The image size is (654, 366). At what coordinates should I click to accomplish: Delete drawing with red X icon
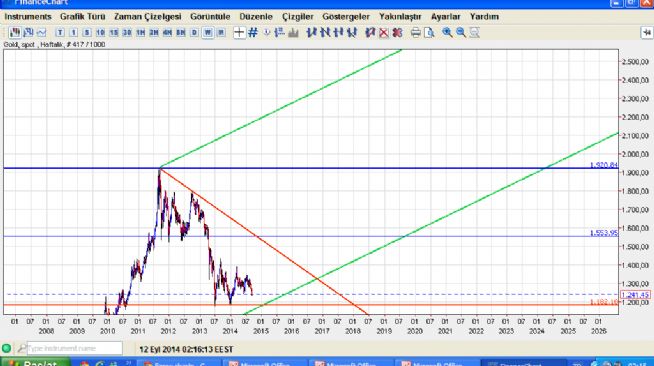point(384,33)
